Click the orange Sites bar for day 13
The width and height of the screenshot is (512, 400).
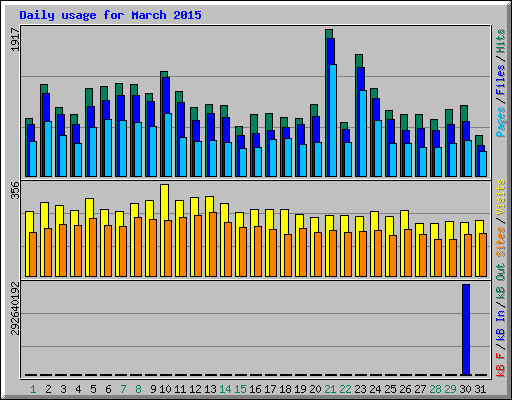(x=213, y=244)
